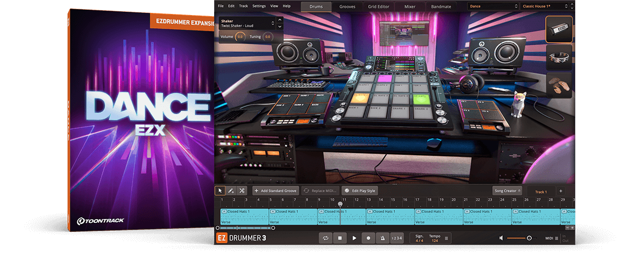Screen dimensions: 644x262
Task: Select the scissors cut tool
Action: (242, 191)
